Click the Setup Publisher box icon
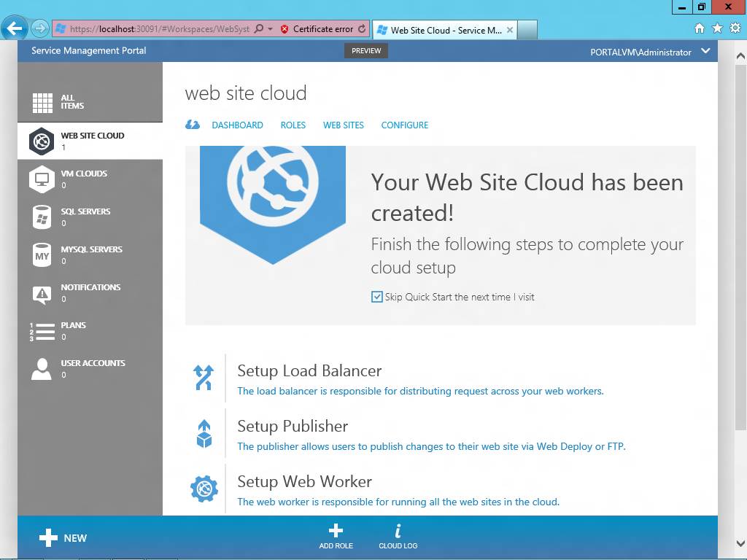 (204, 433)
